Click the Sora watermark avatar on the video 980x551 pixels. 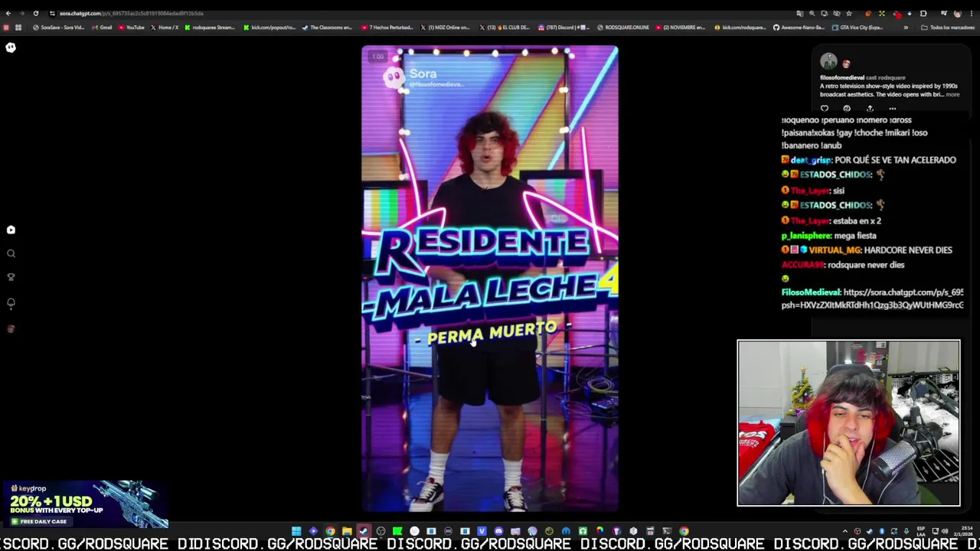tap(394, 77)
